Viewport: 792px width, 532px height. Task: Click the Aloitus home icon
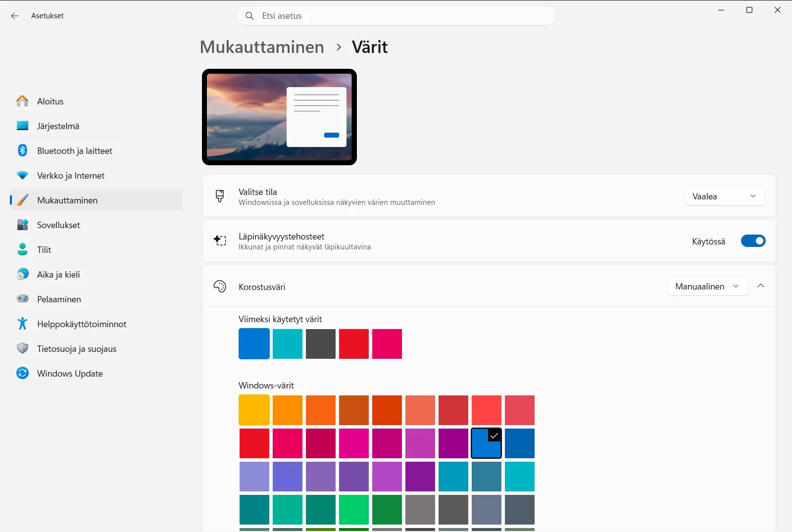tap(22, 101)
